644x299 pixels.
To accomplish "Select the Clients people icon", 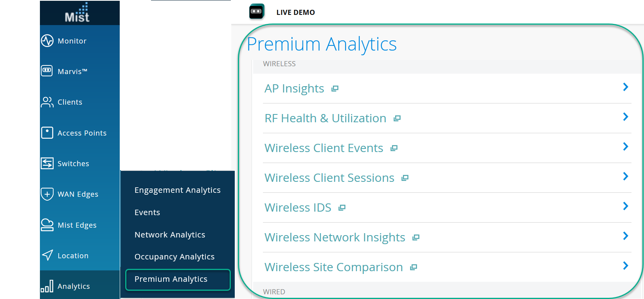I will pyautogui.click(x=47, y=102).
